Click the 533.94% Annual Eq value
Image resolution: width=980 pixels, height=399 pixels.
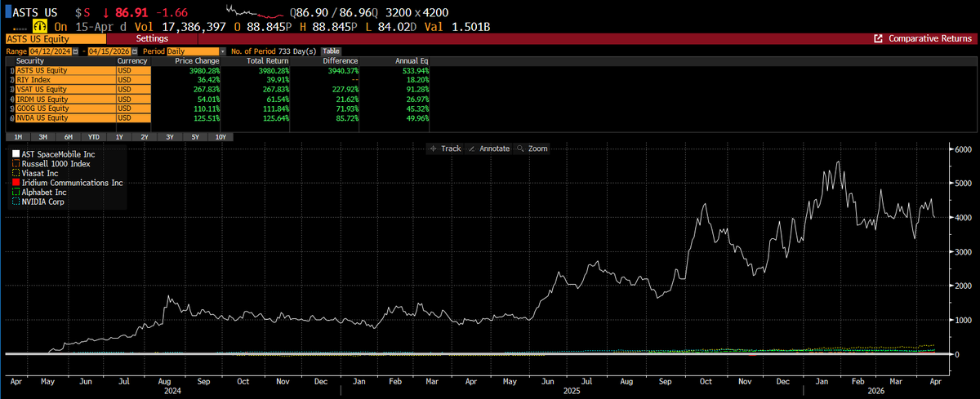414,71
